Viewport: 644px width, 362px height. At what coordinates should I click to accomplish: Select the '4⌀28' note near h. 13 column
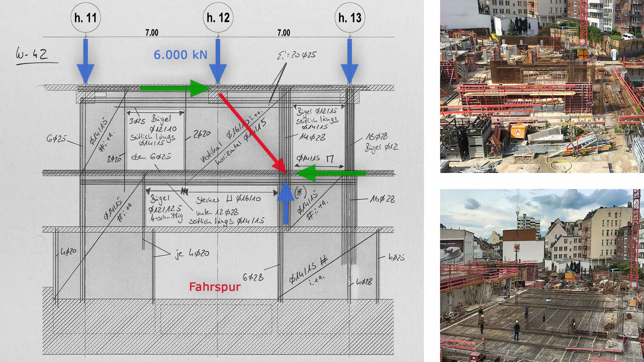tap(364, 282)
